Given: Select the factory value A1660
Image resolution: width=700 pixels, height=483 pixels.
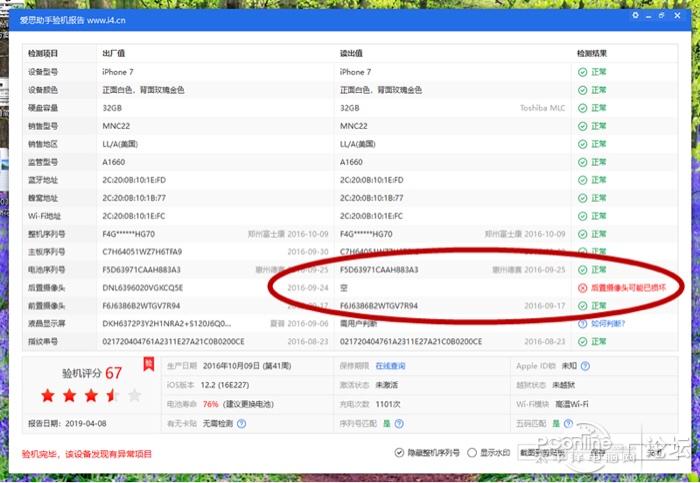Looking at the screenshot, I should coord(114,162).
